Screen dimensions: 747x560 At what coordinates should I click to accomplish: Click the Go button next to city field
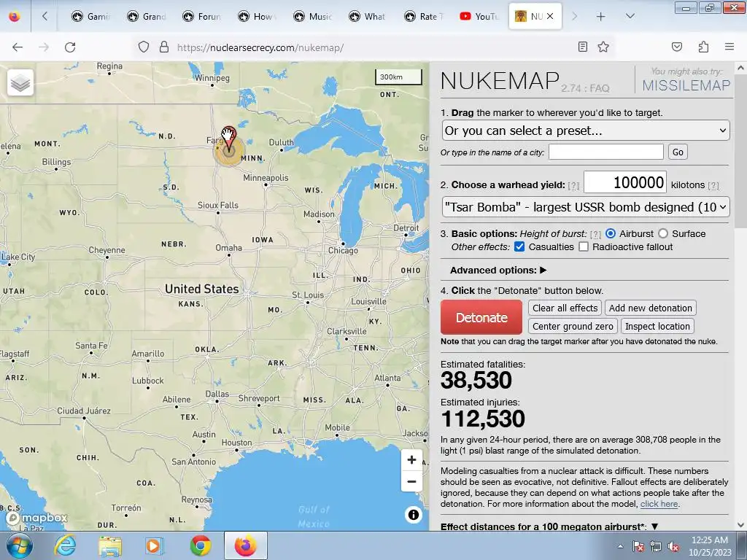(678, 152)
